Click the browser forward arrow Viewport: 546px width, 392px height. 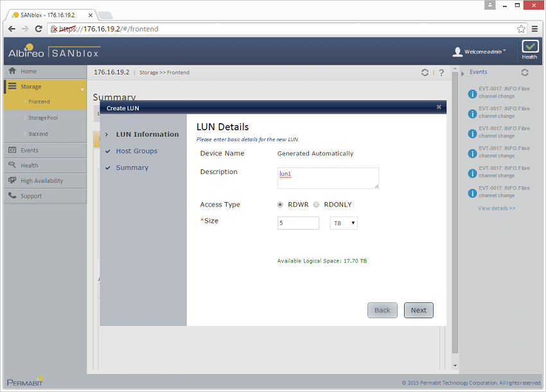[25, 29]
